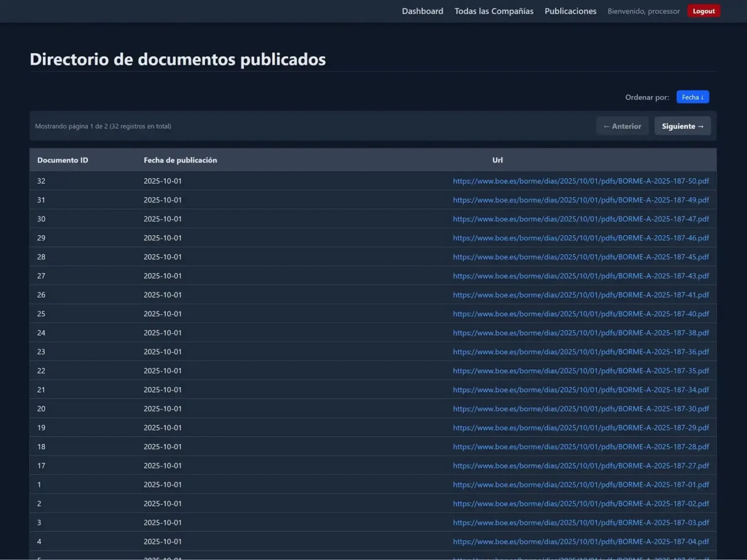Select the row with Documento ID 17

(195, 465)
